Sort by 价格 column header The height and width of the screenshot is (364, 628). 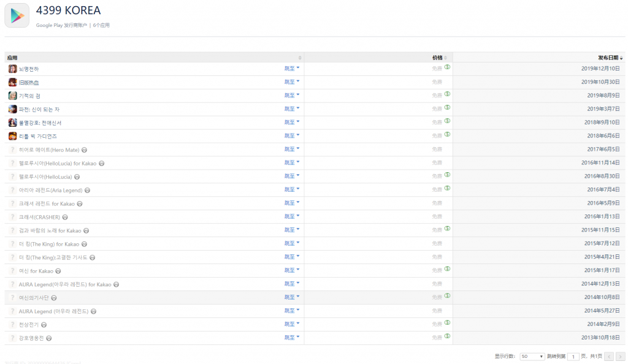pyautogui.click(x=437, y=58)
